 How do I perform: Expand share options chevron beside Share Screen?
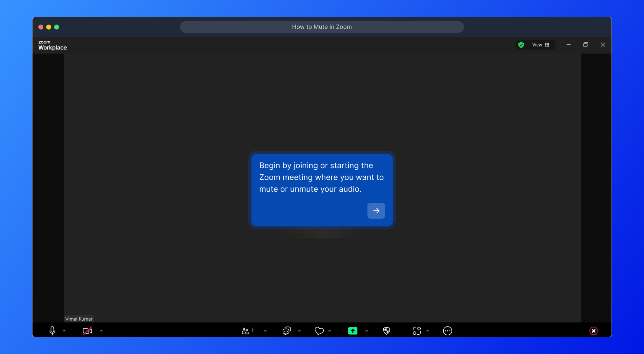coord(367,331)
